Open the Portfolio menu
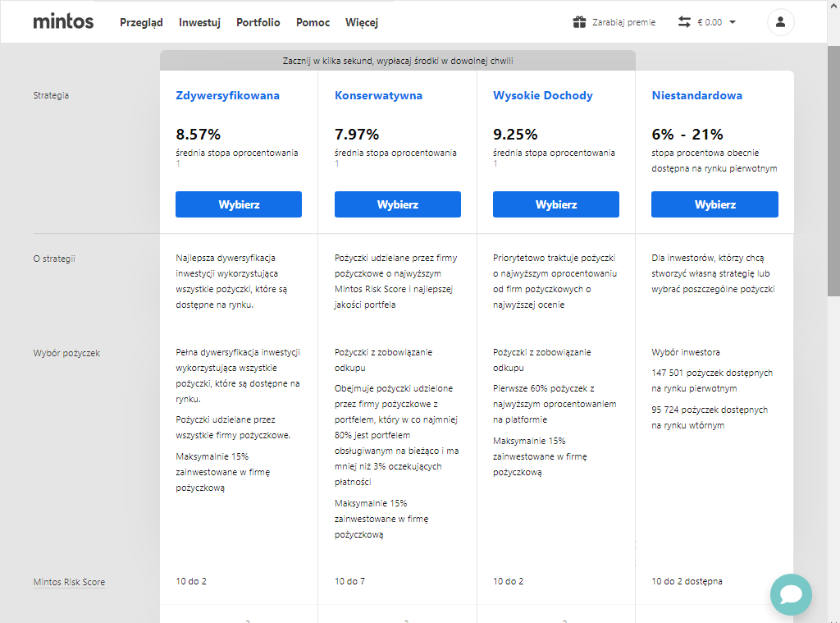 258,22
